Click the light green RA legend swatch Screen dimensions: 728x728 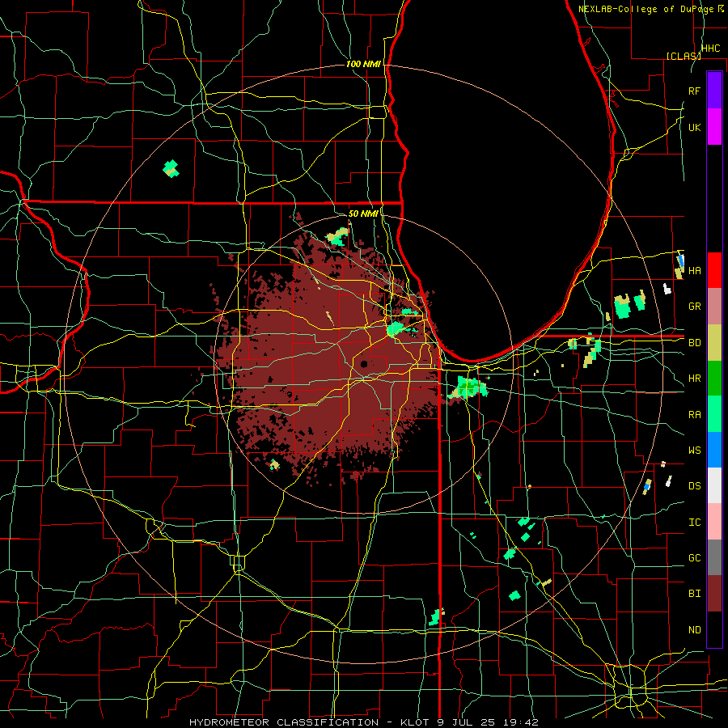coord(714,414)
